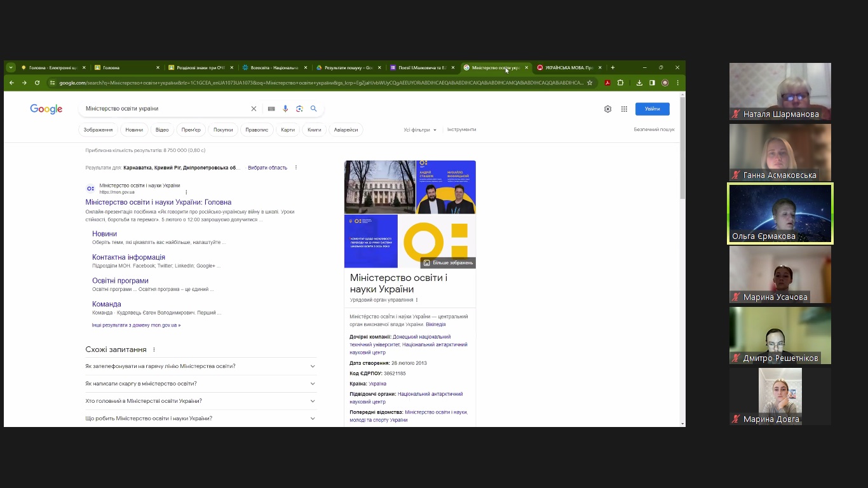Open the Новини sitelink
The image size is (868, 488).
coord(104,234)
